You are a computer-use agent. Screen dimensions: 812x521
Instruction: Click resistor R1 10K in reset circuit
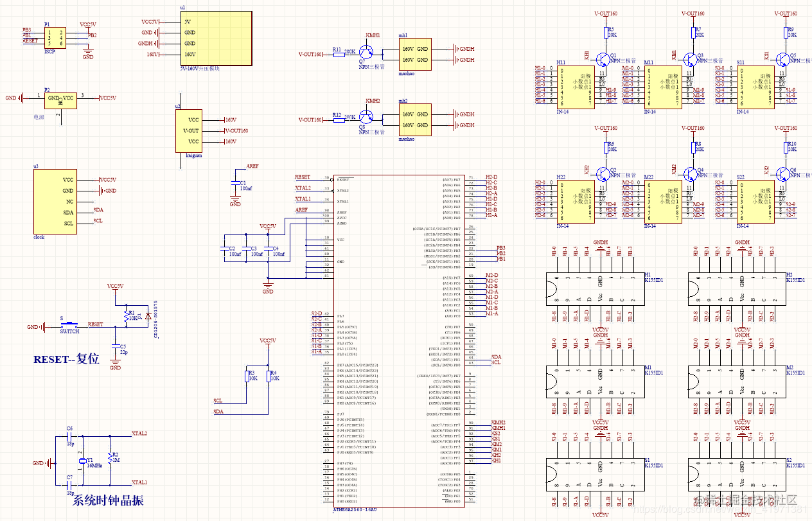127,315
